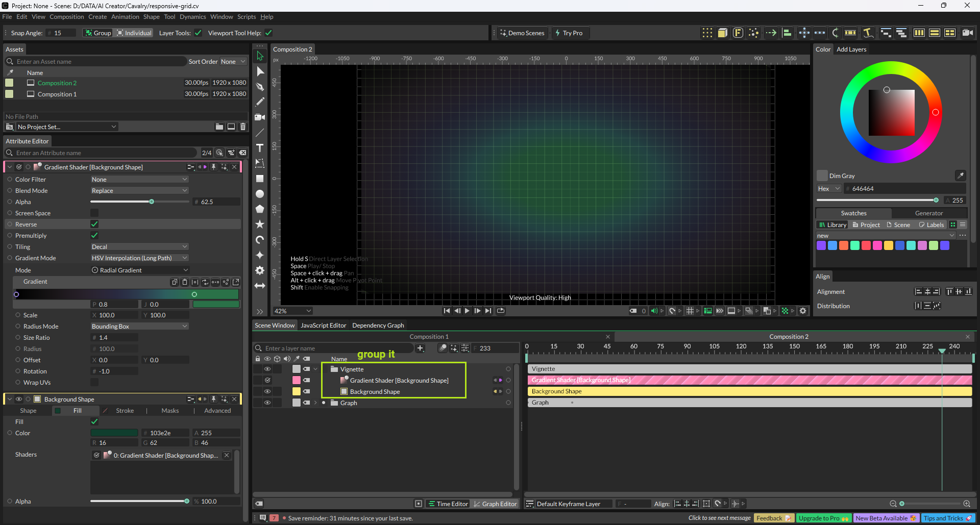The height and width of the screenshot is (525, 980).
Task: Toggle the Reverse checkbox
Action: click(x=94, y=224)
